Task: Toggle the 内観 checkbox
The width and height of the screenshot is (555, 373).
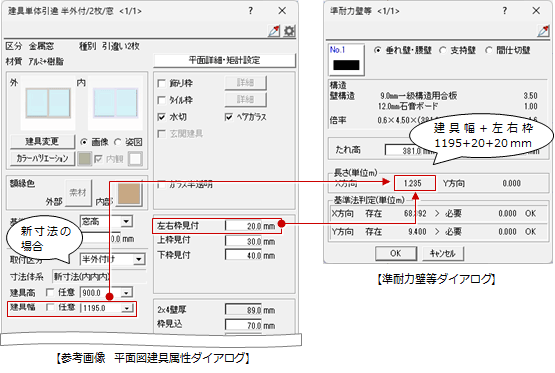Action: [x=98, y=159]
